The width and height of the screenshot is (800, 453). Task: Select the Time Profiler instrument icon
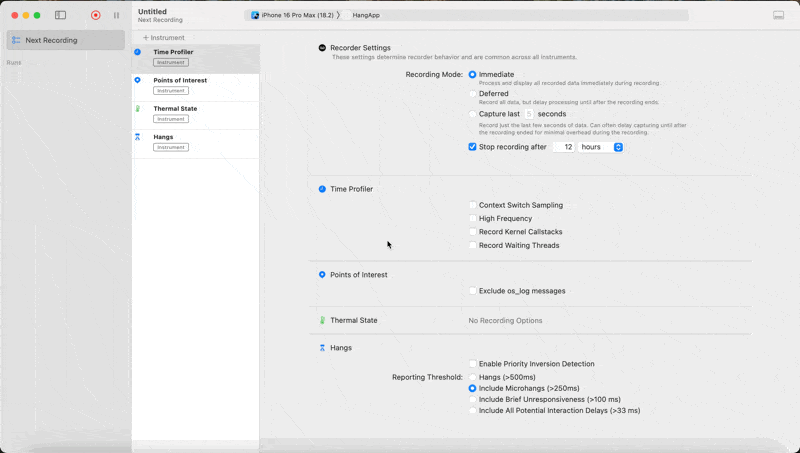coord(138,52)
